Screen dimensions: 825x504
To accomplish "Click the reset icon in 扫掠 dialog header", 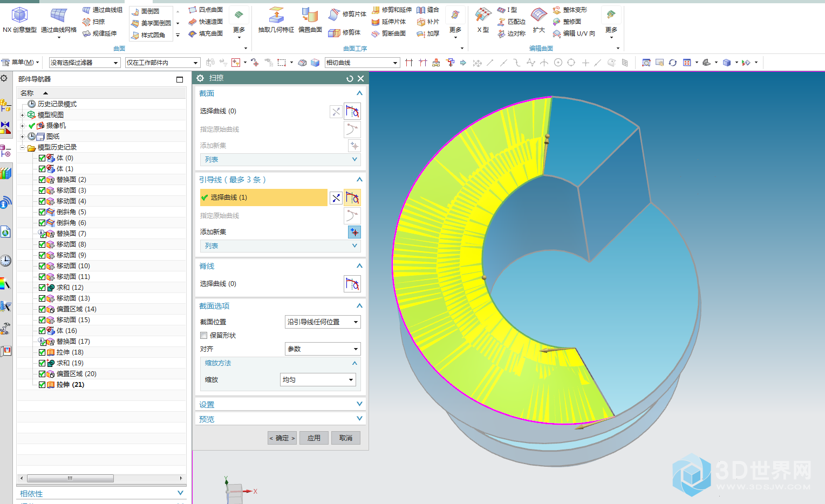I will click(350, 78).
